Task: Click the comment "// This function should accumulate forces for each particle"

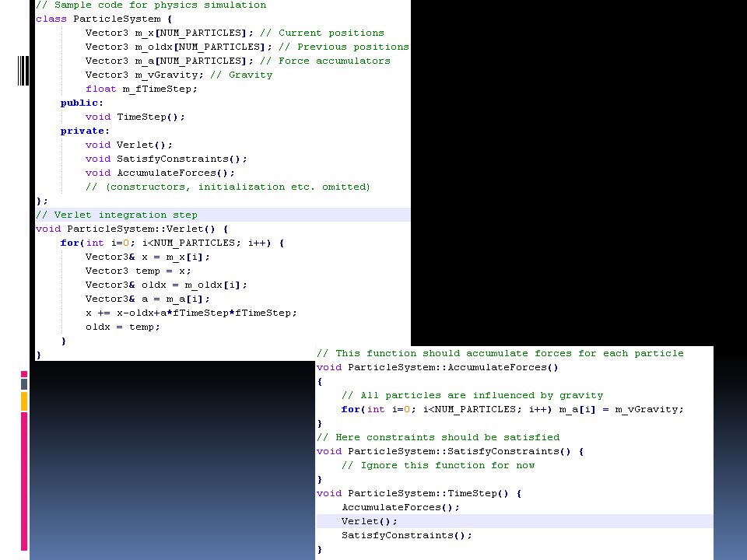Action: pyautogui.click(x=500, y=354)
